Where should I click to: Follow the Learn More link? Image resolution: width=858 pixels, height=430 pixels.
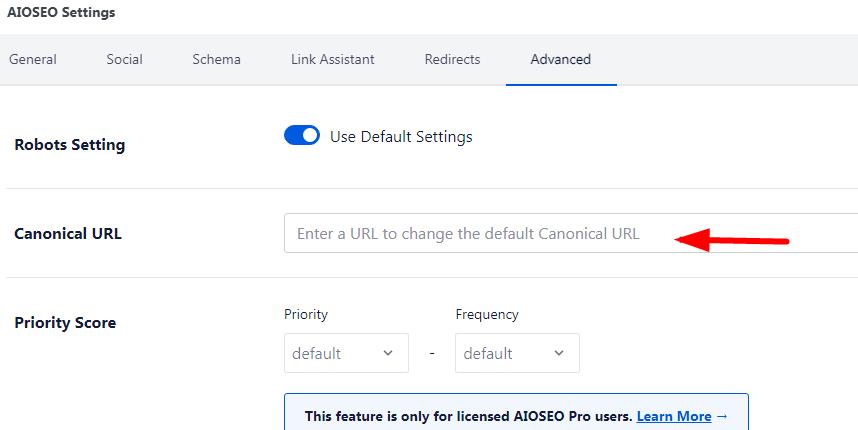[x=674, y=416]
